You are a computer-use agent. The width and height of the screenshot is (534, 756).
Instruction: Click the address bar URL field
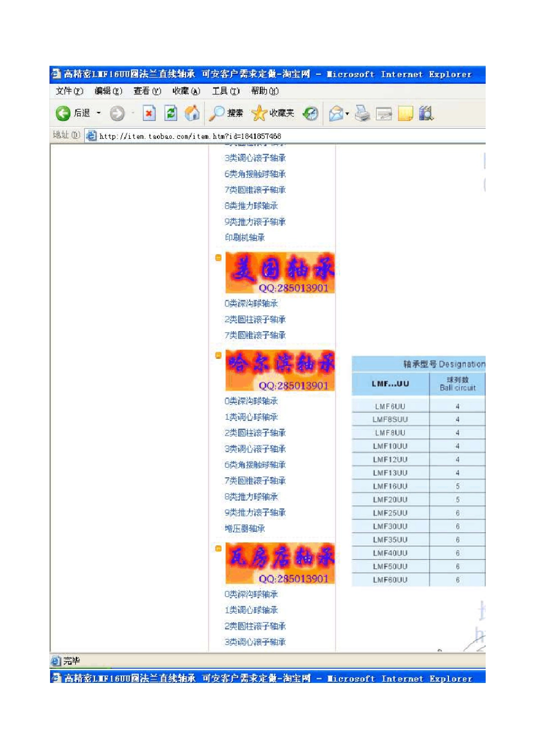coord(281,136)
